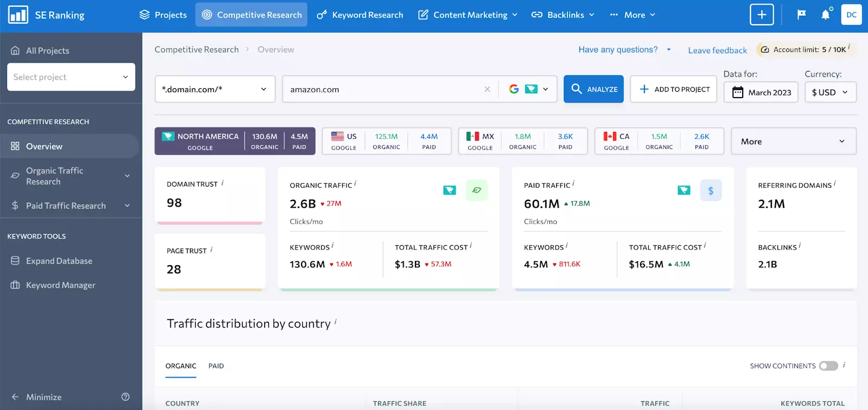The image size is (868, 410).
Task: Click the 2.1B backlinks value
Action: 768,264
